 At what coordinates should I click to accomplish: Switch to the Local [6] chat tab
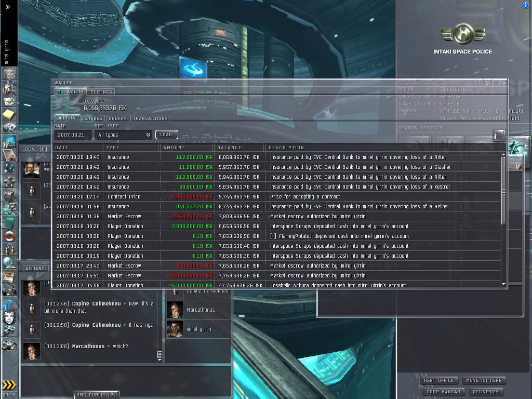(x=35, y=149)
